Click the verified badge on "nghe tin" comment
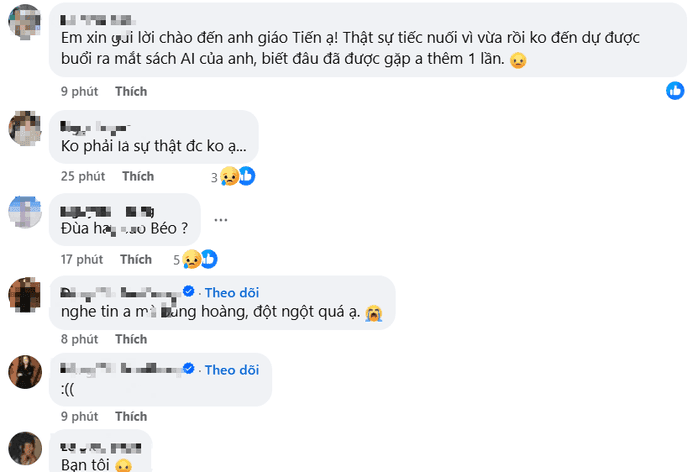Screen dimensions: 698x472 (188, 291)
